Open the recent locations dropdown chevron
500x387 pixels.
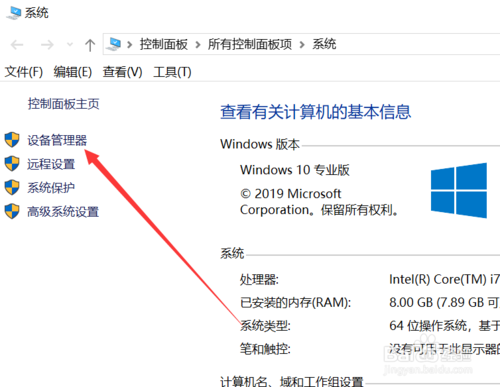[70, 44]
